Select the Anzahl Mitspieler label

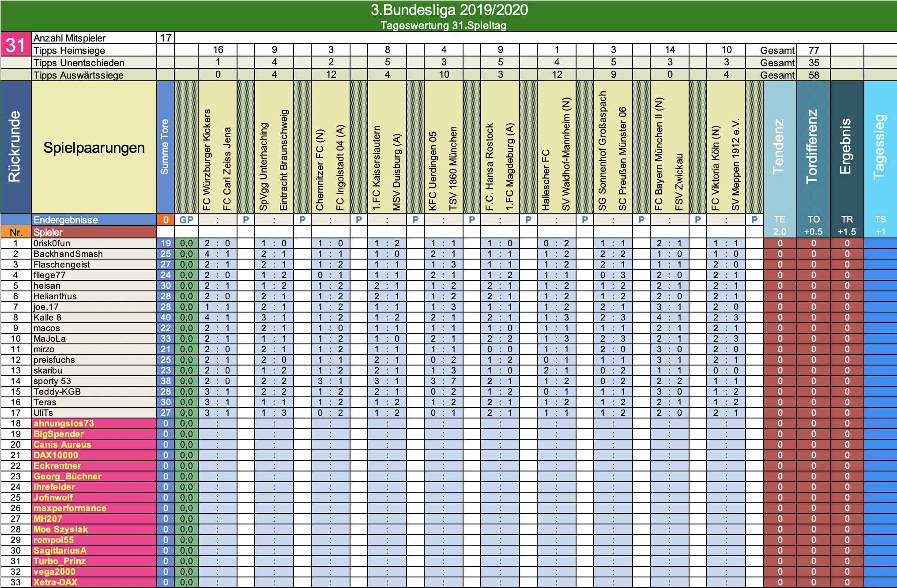(x=70, y=38)
